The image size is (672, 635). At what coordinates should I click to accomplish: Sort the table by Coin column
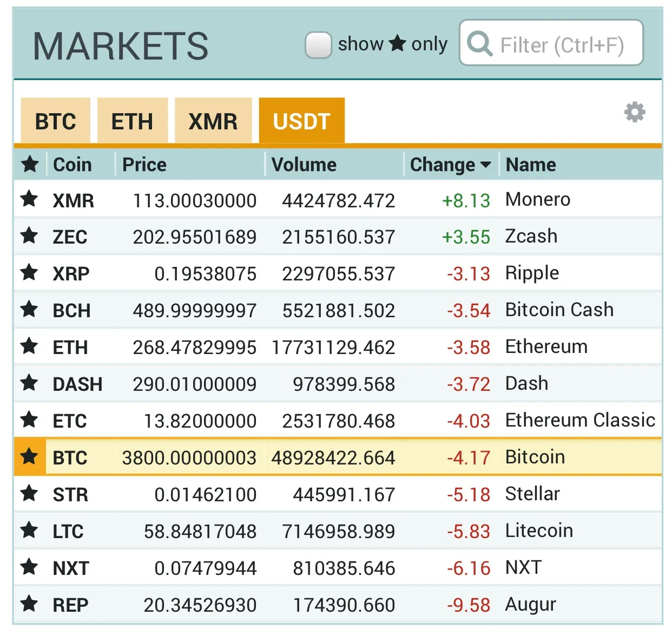(x=73, y=165)
